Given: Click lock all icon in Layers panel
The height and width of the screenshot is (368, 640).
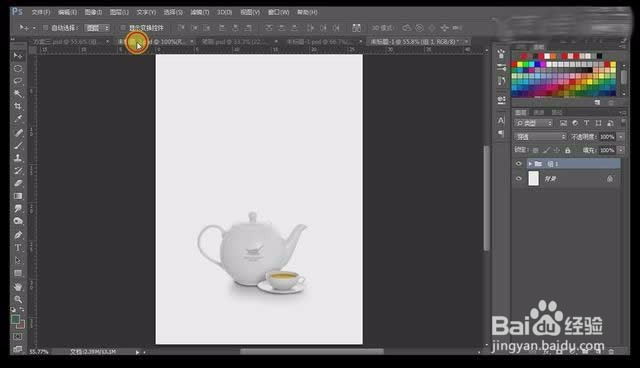Looking at the screenshot, I should coord(568,150).
